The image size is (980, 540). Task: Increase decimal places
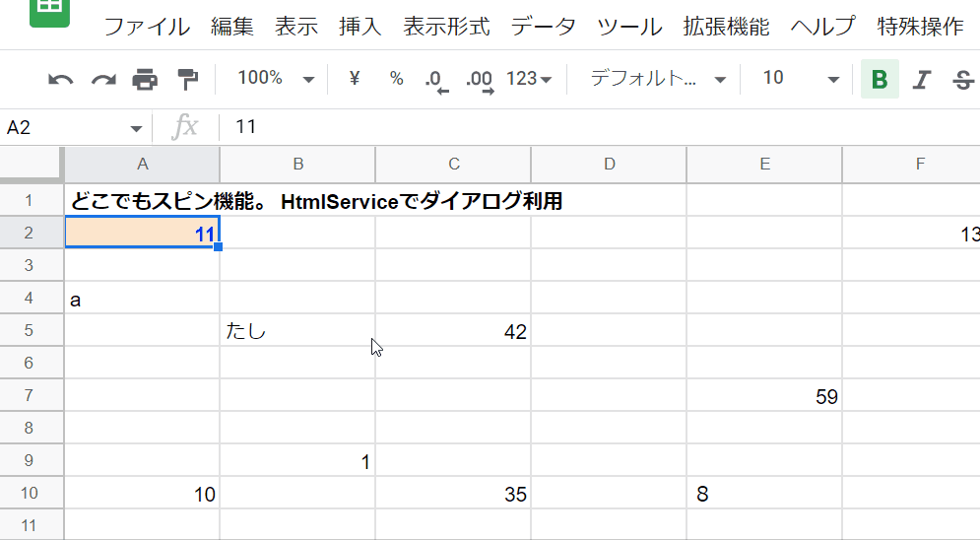[x=480, y=80]
